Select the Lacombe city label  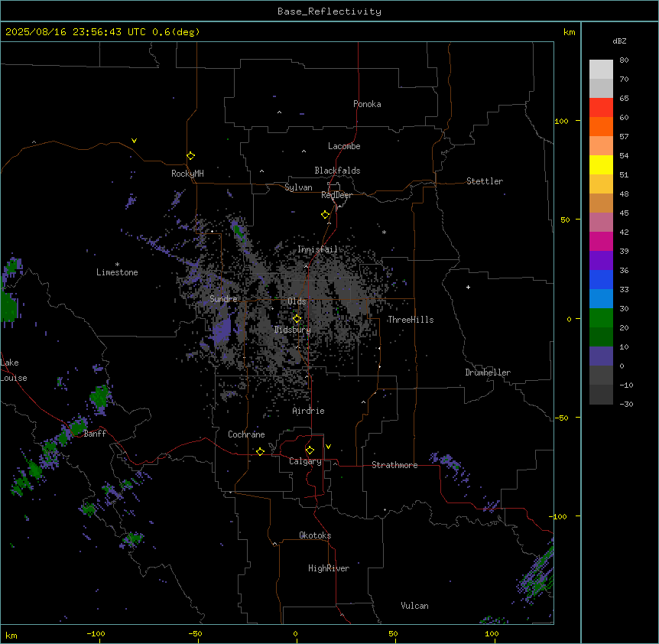pos(344,146)
